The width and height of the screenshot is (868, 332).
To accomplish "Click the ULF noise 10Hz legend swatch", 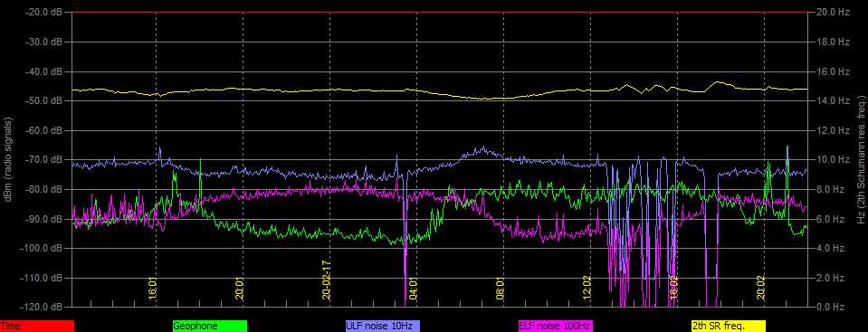I will tap(383, 327).
